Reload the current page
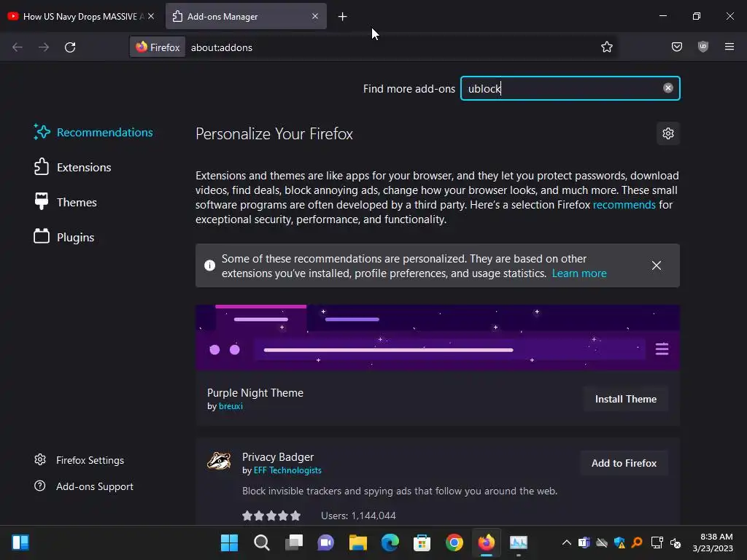Image resolution: width=747 pixels, height=560 pixels. pyautogui.click(x=70, y=47)
